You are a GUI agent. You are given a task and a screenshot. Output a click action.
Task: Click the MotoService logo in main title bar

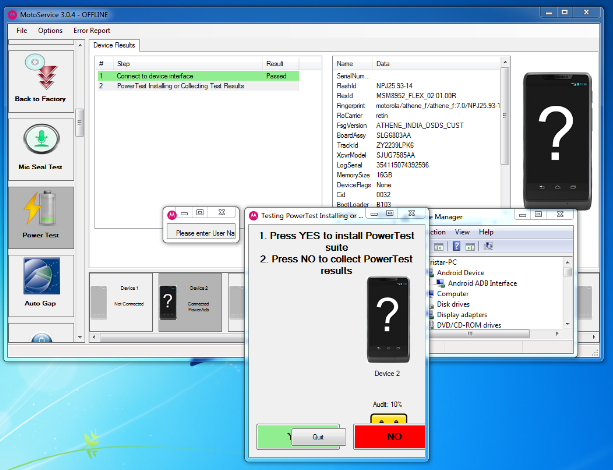(13, 15)
